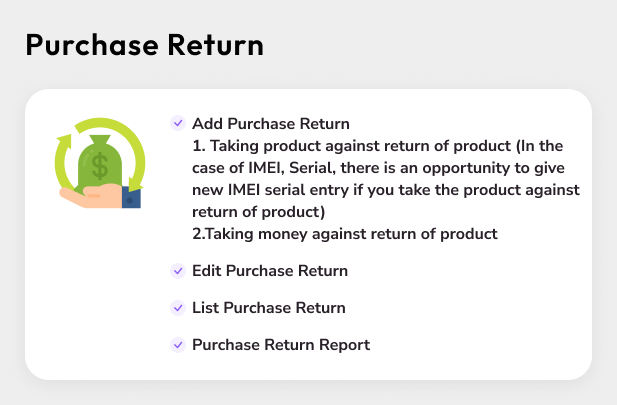Click the blue sleeve cuff of the hand
The image size is (617, 405).
pos(132,197)
